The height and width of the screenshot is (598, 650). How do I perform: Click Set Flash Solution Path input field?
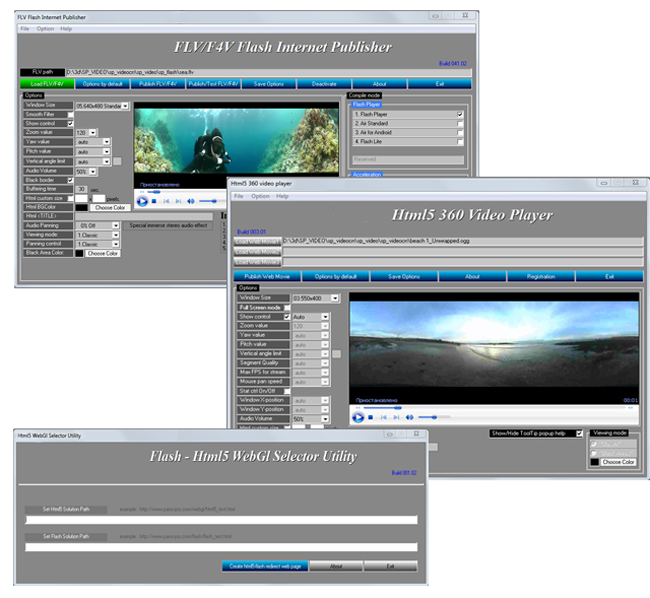coord(221,547)
